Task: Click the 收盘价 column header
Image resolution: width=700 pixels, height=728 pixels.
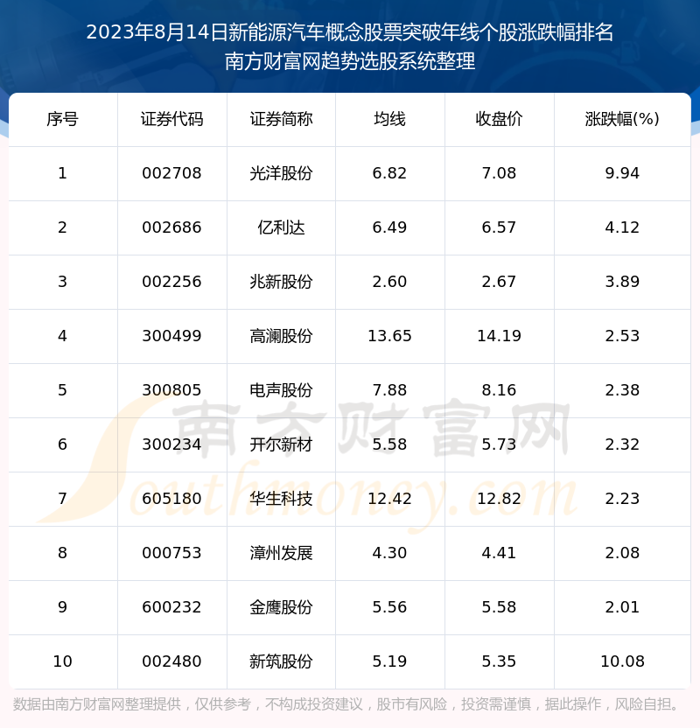Action: pos(499,119)
